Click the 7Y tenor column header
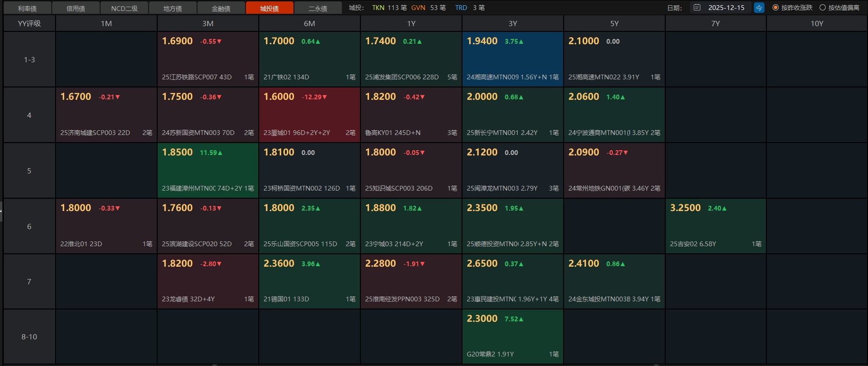868x366 pixels. (x=716, y=23)
